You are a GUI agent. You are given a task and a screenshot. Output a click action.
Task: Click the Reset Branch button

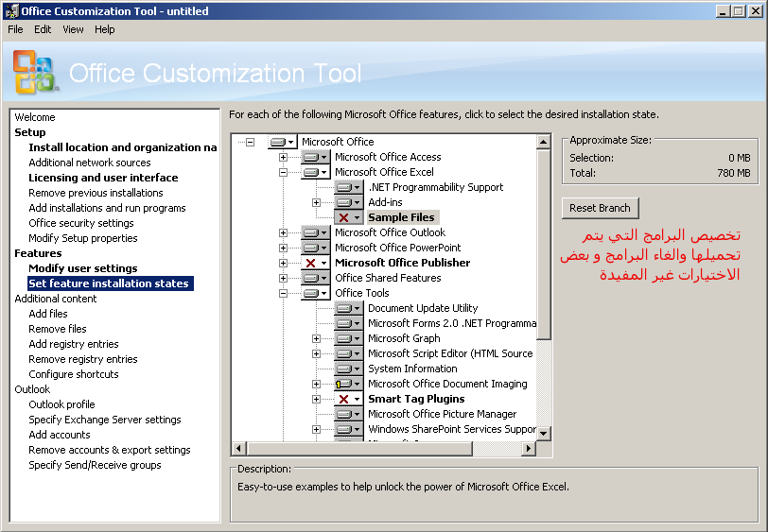600,208
